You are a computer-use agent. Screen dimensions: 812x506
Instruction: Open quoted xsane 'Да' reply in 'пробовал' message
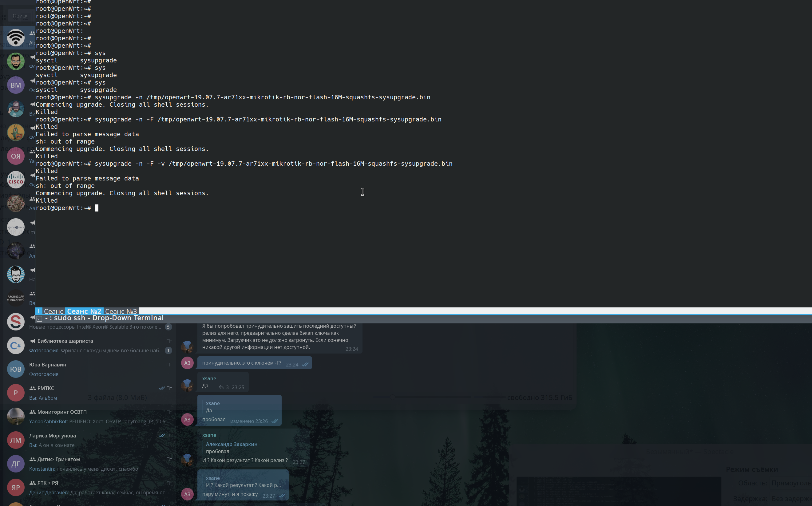239,407
